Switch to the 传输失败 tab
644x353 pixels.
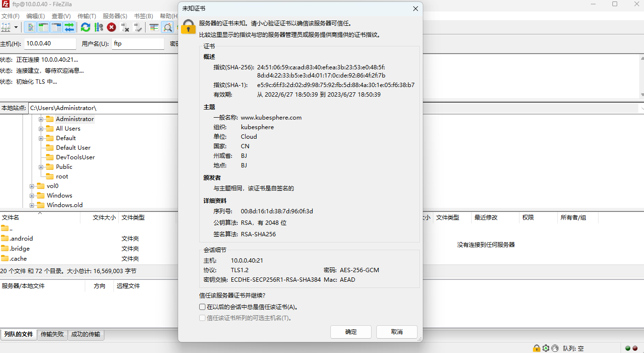pos(52,334)
